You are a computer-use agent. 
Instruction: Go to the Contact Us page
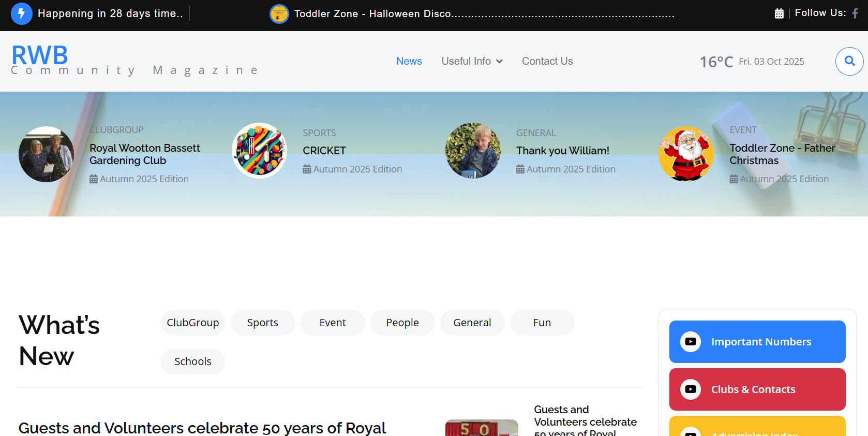click(x=547, y=61)
